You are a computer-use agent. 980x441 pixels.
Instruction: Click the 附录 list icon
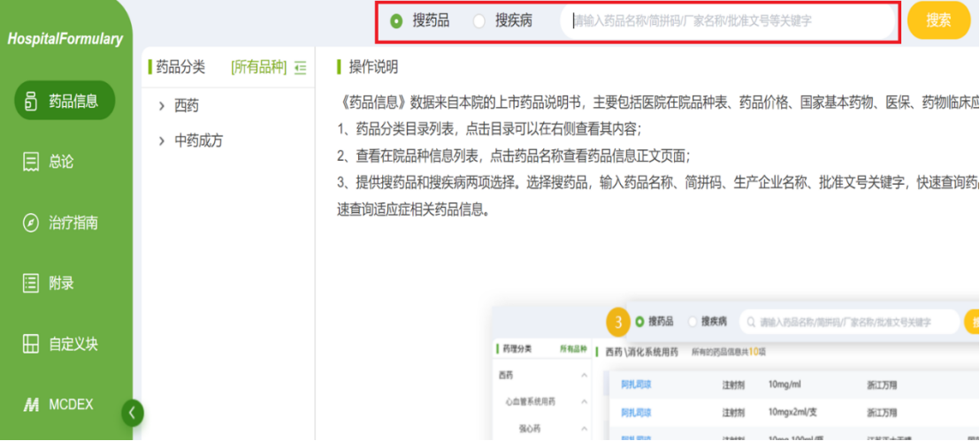[31, 284]
